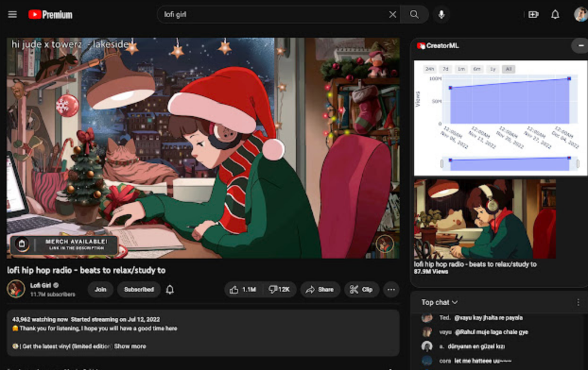Select the 24h chart range

(x=430, y=69)
